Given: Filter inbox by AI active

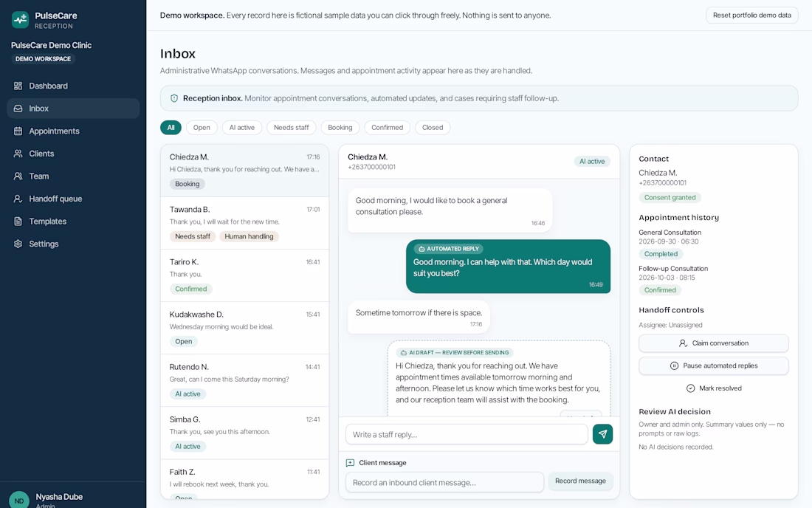Looking at the screenshot, I should (x=242, y=128).
